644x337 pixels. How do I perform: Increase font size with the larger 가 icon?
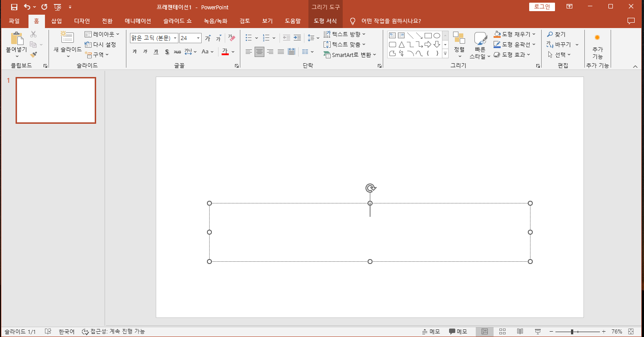click(x=207, y=38)
